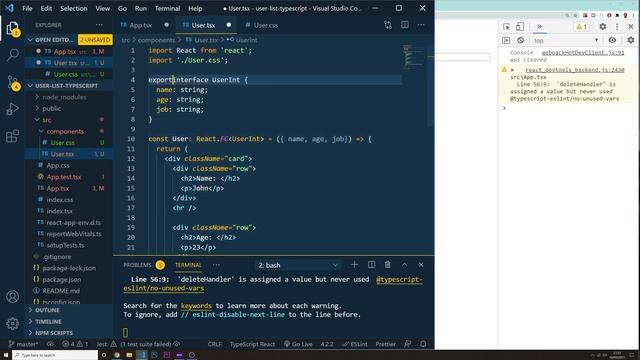Viewport: 640px width, 360px height.
Task: Click the master branch indicator
Action: coord(23,344)
